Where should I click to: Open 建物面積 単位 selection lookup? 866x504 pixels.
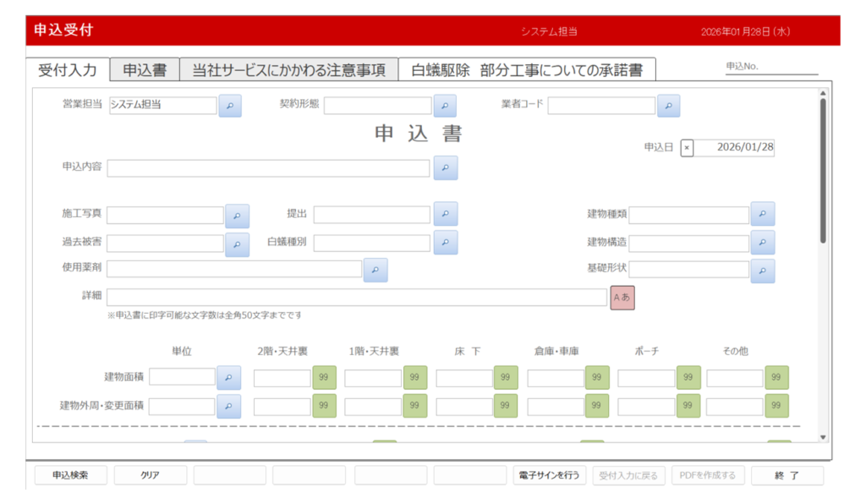coord(228,378)
